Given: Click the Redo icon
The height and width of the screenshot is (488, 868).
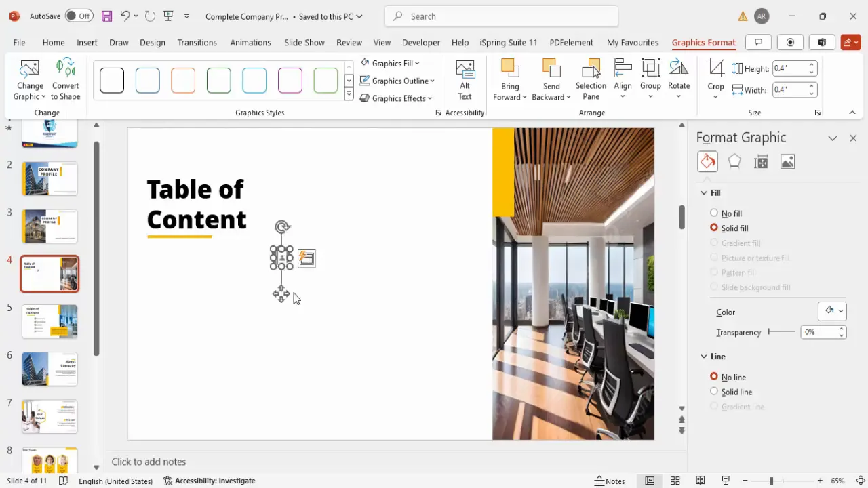Looking at the screenshot, I should 150,16.
